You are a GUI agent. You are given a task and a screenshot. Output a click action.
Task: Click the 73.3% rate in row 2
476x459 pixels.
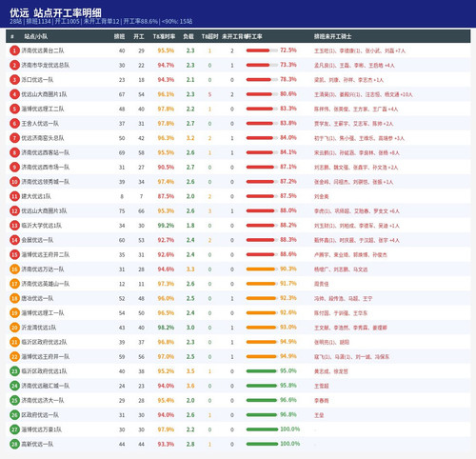[288, 65]
